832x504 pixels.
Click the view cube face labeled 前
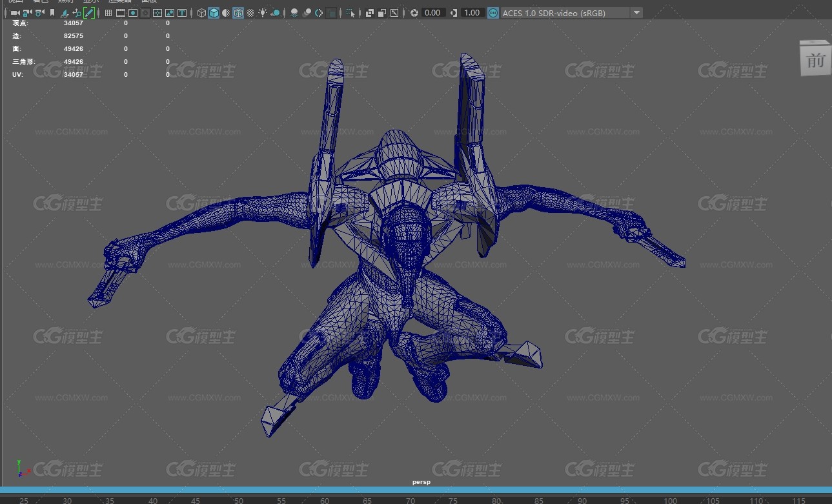click(x=815, y=59)
